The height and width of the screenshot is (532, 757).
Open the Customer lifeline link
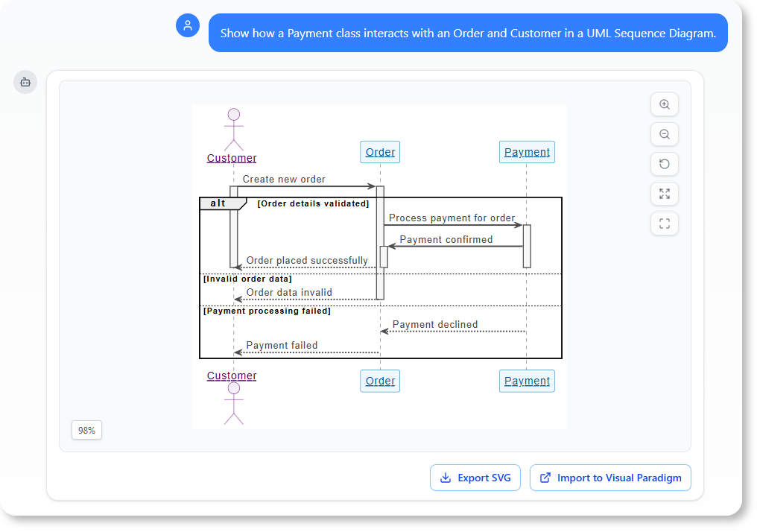point(231,158)
